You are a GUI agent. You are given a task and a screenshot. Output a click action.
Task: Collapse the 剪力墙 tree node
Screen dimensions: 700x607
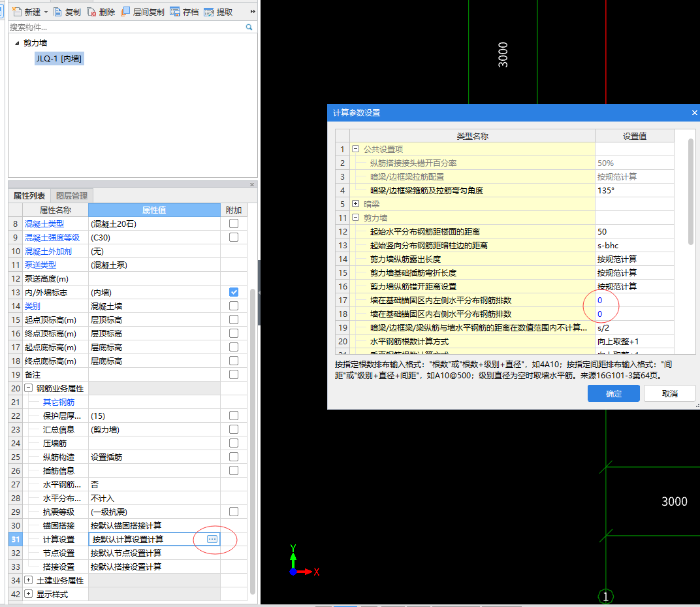point(17,43)
